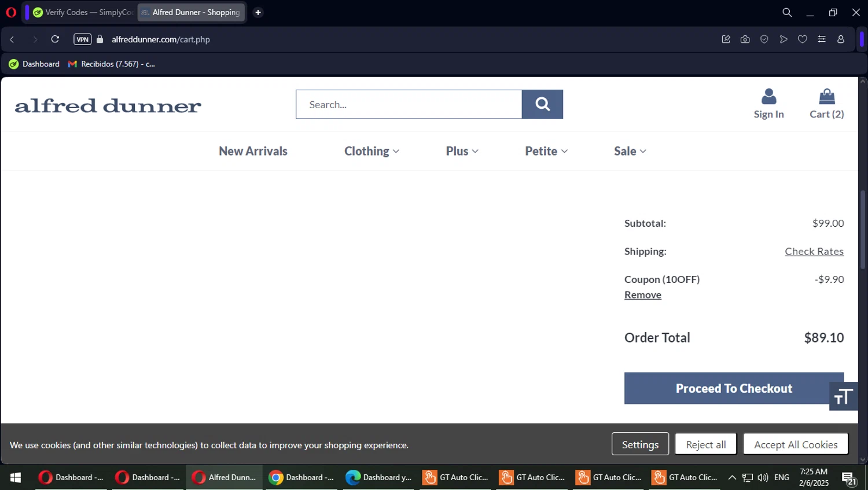868x490 pixels.
Task: Open the pinboard edit icon
Action: (x=726, y=39)
